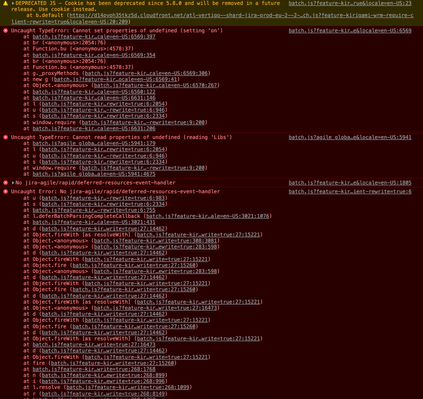
Task: Open 'at n' frame link ending 268:899
Action: (103, 375)
